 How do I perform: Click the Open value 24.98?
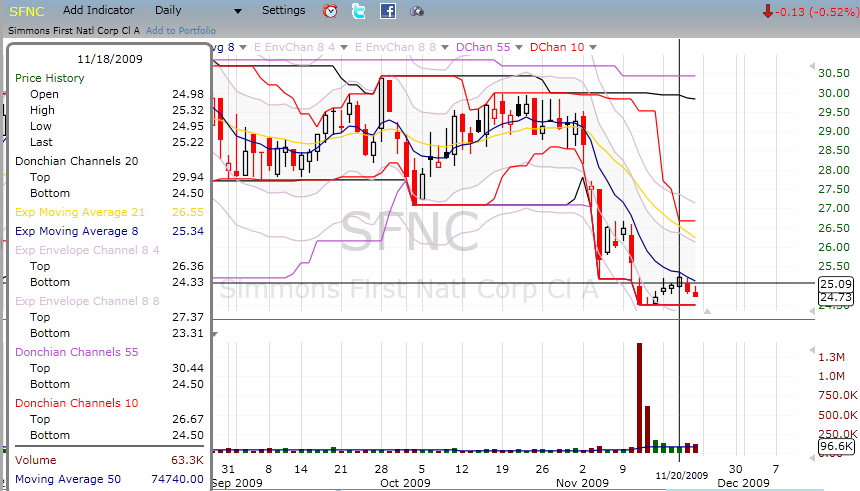click(188, 94)
